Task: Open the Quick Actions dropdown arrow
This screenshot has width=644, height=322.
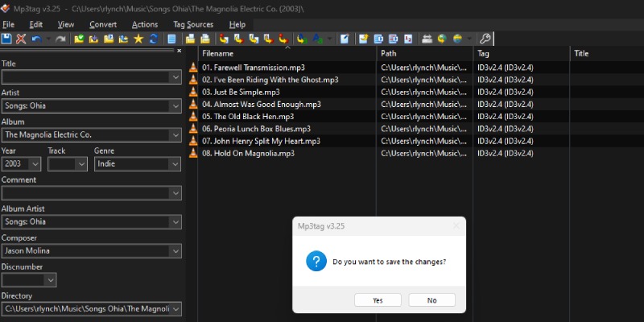Action: (x=329, y=39)
